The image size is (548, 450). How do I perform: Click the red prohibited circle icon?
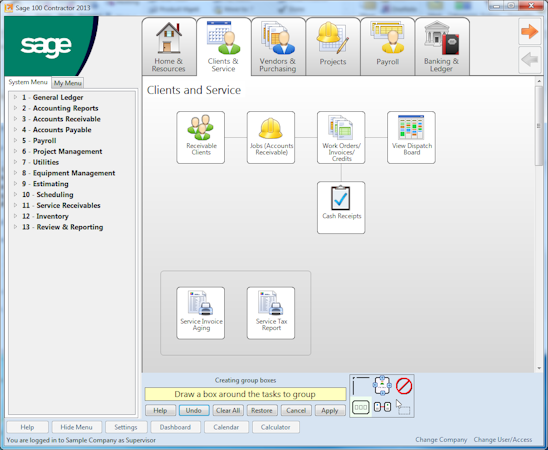404,386
